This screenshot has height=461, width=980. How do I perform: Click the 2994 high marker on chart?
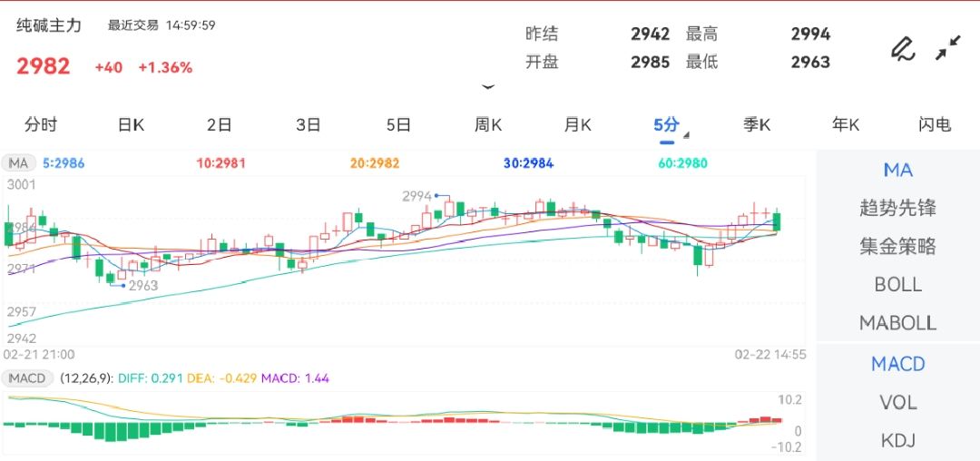(417, 196)
